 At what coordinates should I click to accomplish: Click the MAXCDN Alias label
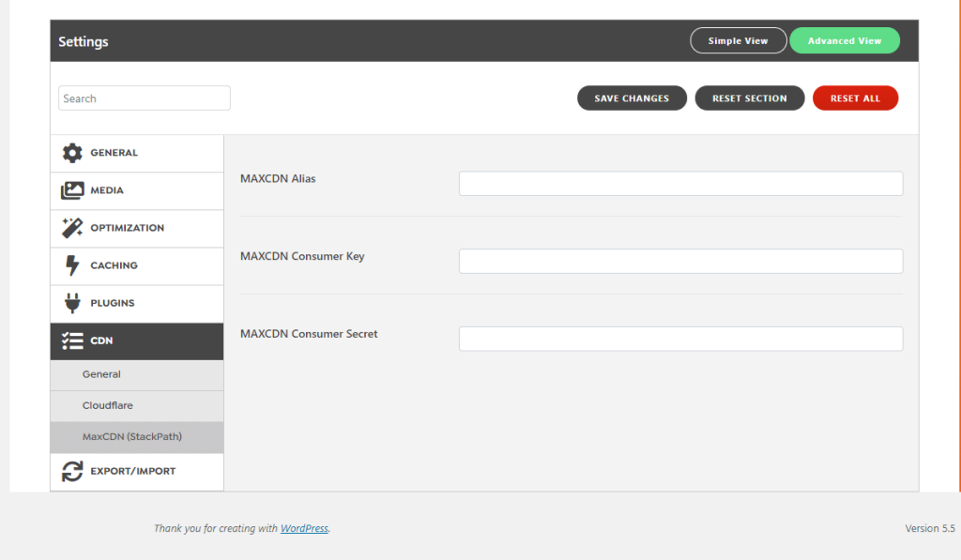coord(278,179)
